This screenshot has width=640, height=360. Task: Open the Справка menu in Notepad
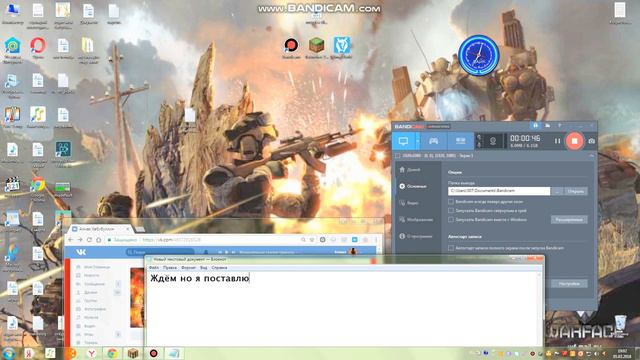(x=219, y=268)
